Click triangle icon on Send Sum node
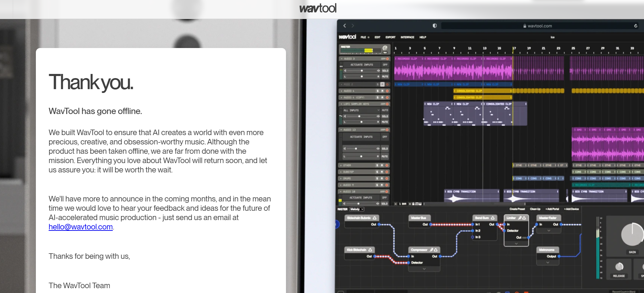The image size is (644, 293). point(493,218)
